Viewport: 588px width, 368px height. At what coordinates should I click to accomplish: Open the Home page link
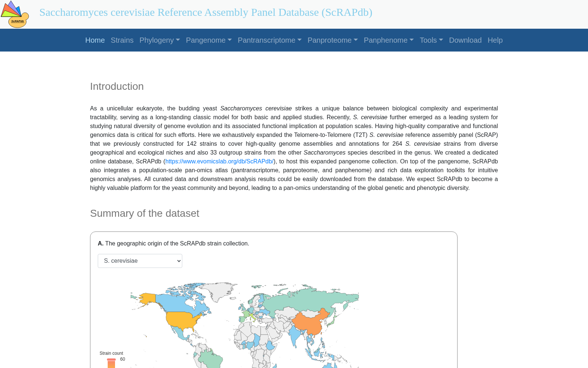[95, 40]
